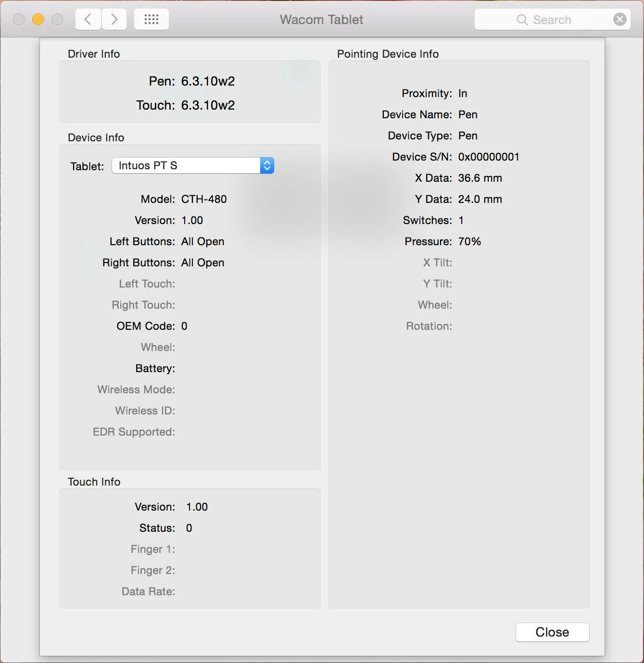Select the Pen driver version 6.3.10w2
The image size is (644, 663).
pos(208,81)
